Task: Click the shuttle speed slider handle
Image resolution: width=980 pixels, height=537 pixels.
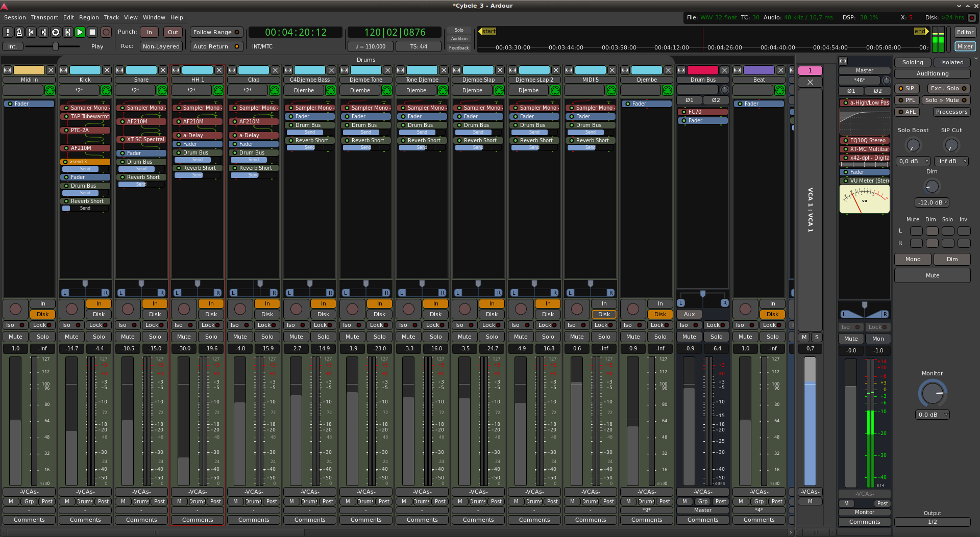Action: coord(56,46)
